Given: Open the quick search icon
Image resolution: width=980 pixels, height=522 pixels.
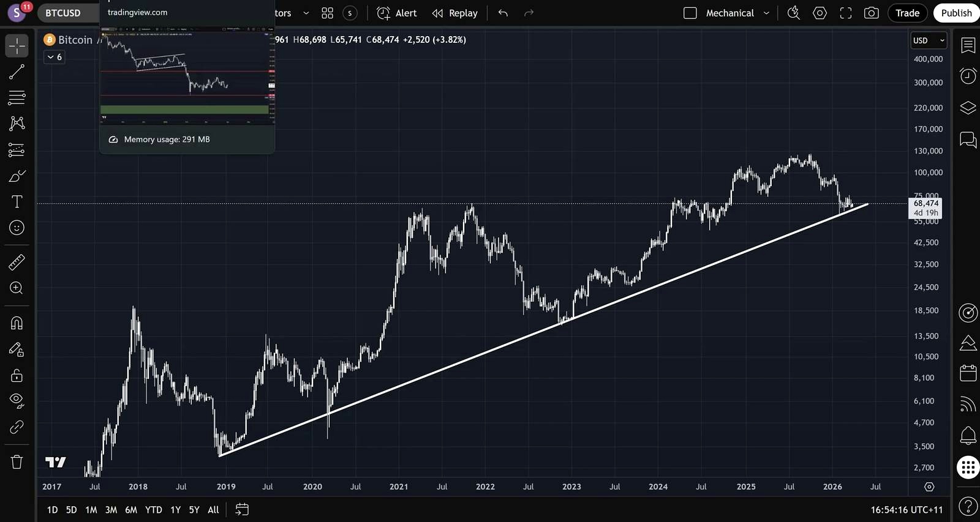Looking at the screenshot, I should (x=794, y=13).
